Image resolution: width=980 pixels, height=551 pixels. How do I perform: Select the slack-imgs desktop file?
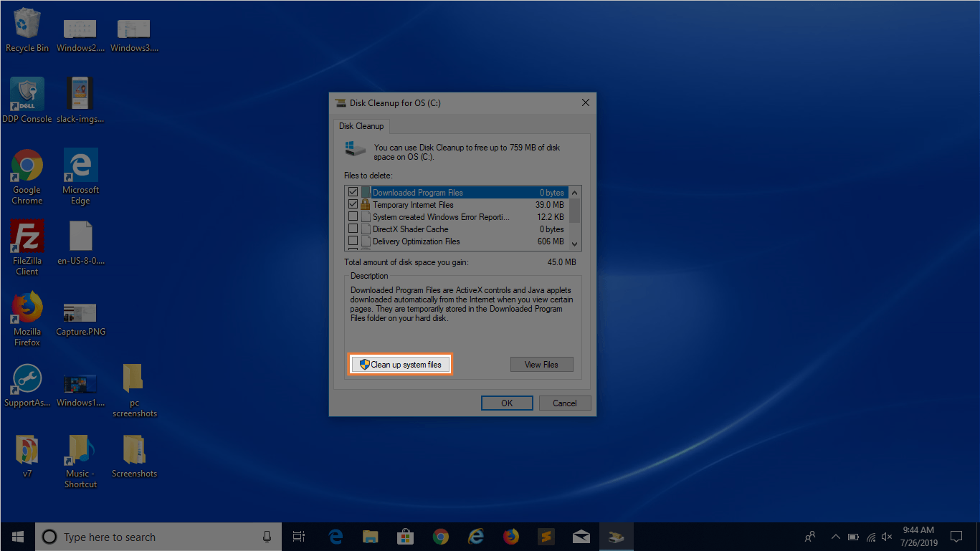point(80,100)
